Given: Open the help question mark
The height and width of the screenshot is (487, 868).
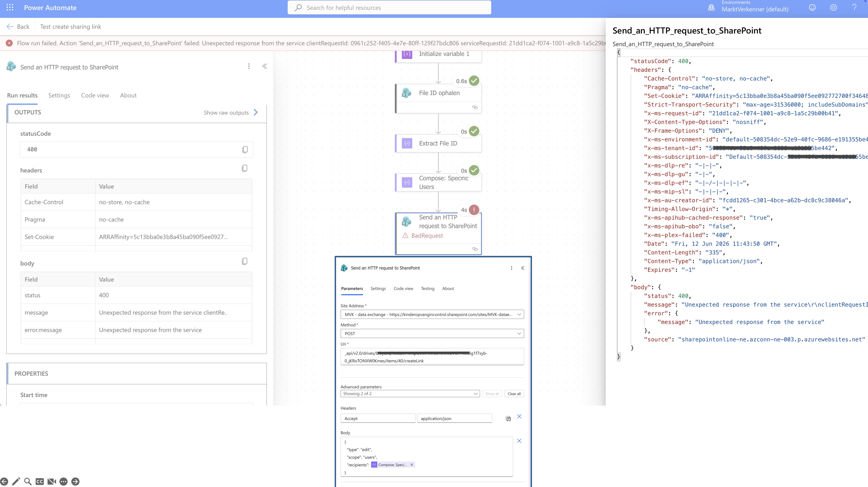Looking at the screenshot, I should tap(854, 7).
